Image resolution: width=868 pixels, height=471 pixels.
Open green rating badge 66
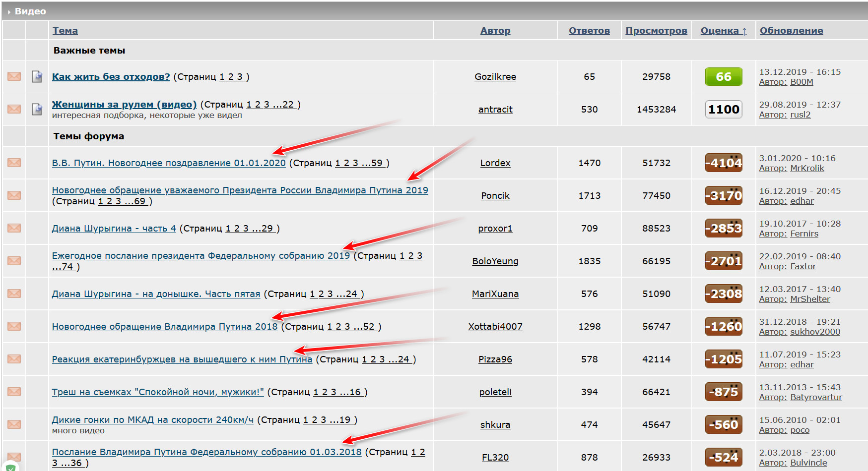coord(724,77)
